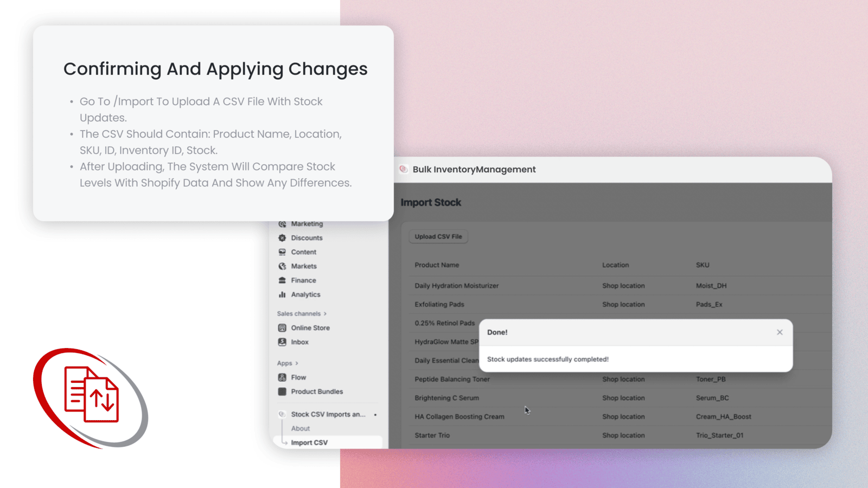Click the Toner_PB SKU cell
This screenshot has width=868, height=488.
click(711, 380)
